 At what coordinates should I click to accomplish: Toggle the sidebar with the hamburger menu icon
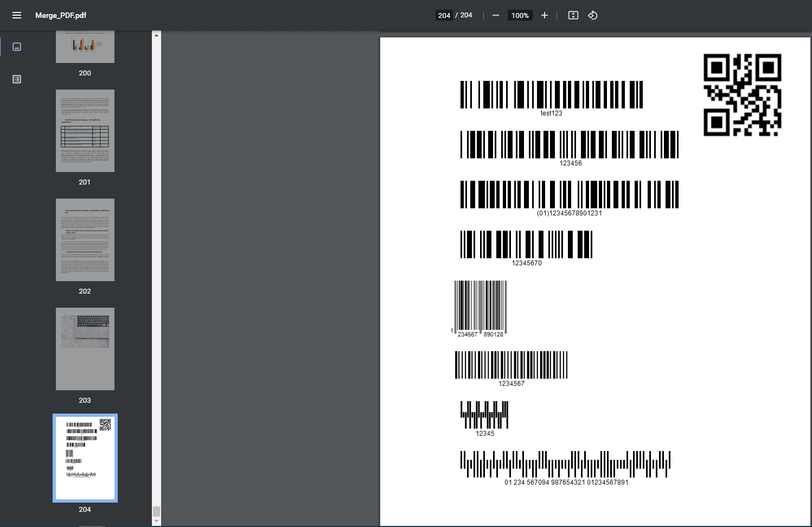point(17,15)
